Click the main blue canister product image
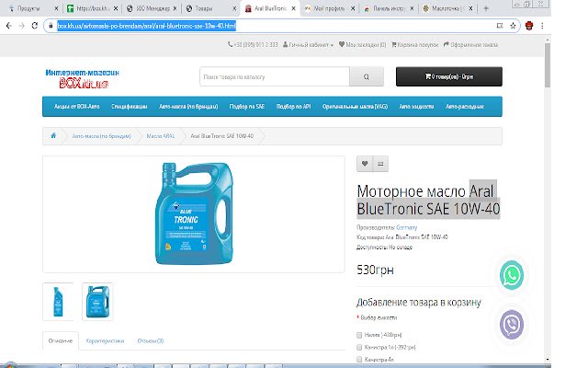This screenshot has height=368, width=588. click(194, 213)
